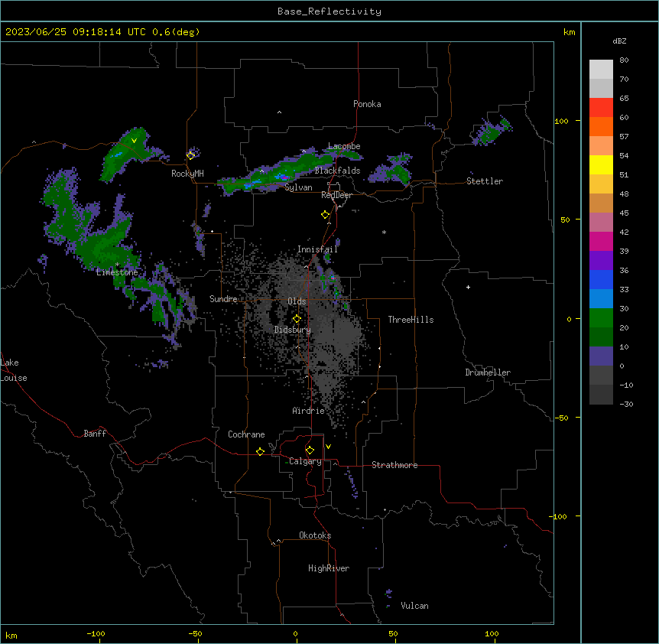Image resolution: width=659 pixels, height=644 pixels.
Task: Select the Olds town label
Action: click(x=297, y=301)
